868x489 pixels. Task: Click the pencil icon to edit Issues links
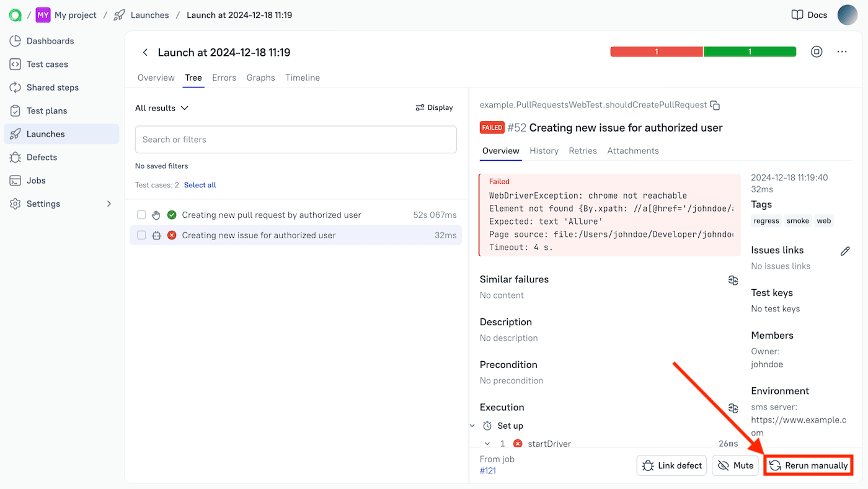coord(844,251)
